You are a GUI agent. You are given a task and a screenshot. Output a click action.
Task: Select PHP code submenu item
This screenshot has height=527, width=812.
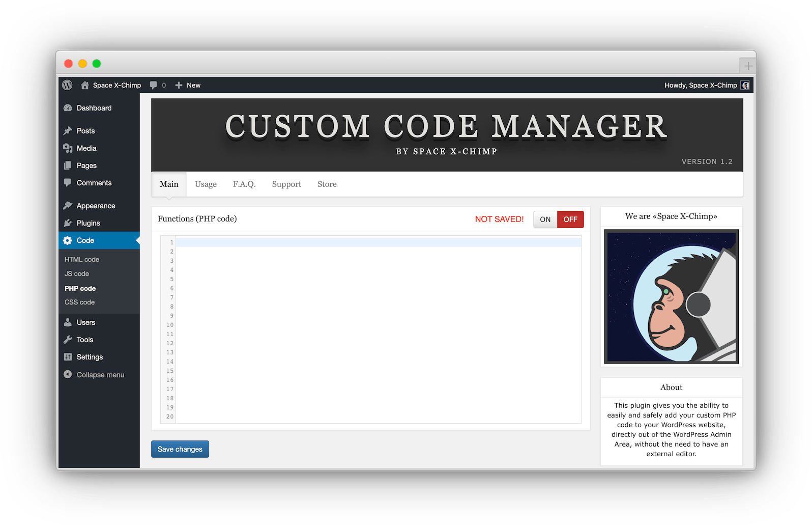click(80, 288)
